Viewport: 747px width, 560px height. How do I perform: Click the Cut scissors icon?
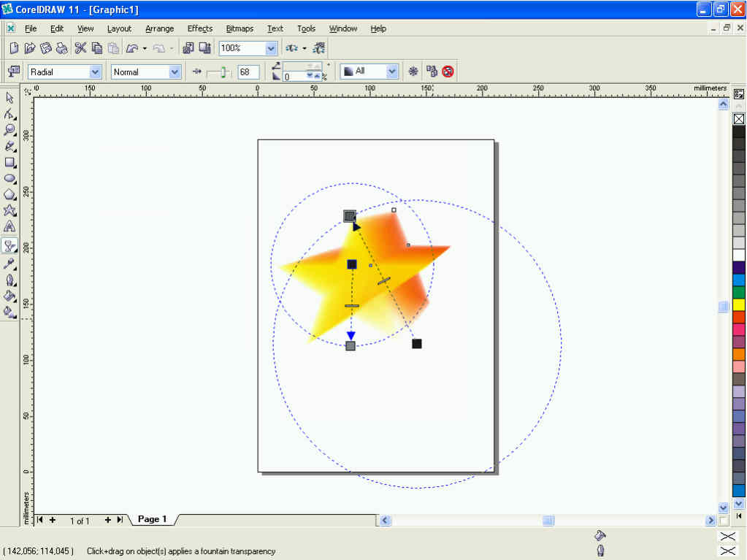[80, 48]
